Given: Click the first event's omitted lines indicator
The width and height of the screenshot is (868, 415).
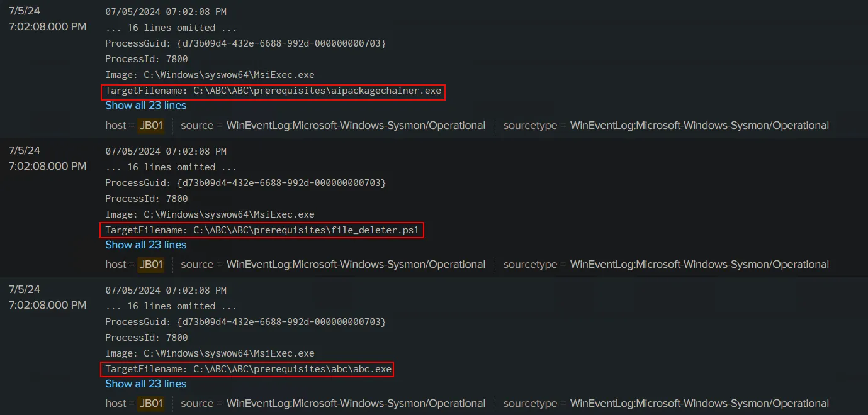Looking at the screenshot, I should click(x=170, y=27).
